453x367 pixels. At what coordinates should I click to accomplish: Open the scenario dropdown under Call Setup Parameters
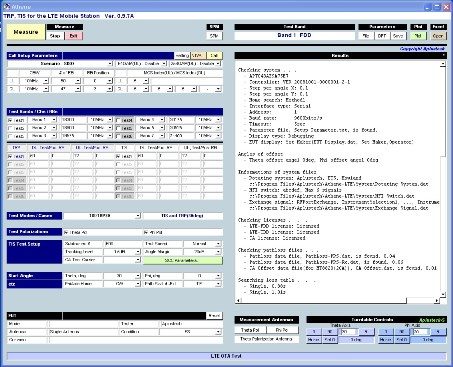110,64
